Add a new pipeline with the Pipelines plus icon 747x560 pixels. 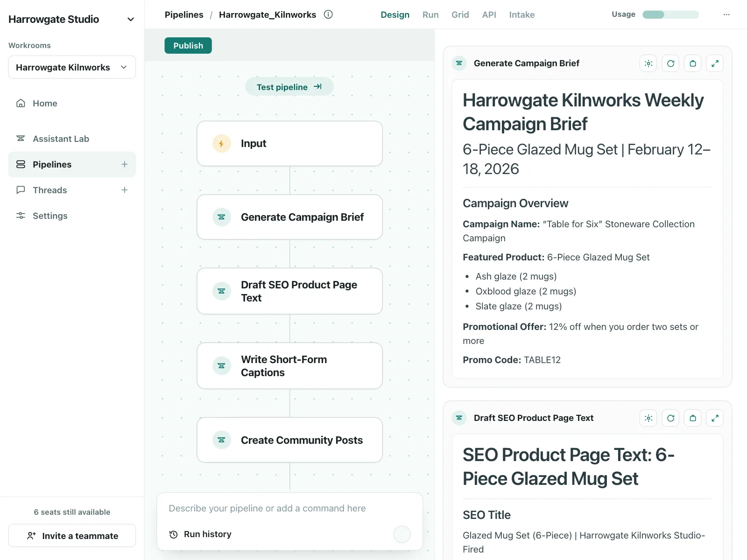click(x=125, y=164)
